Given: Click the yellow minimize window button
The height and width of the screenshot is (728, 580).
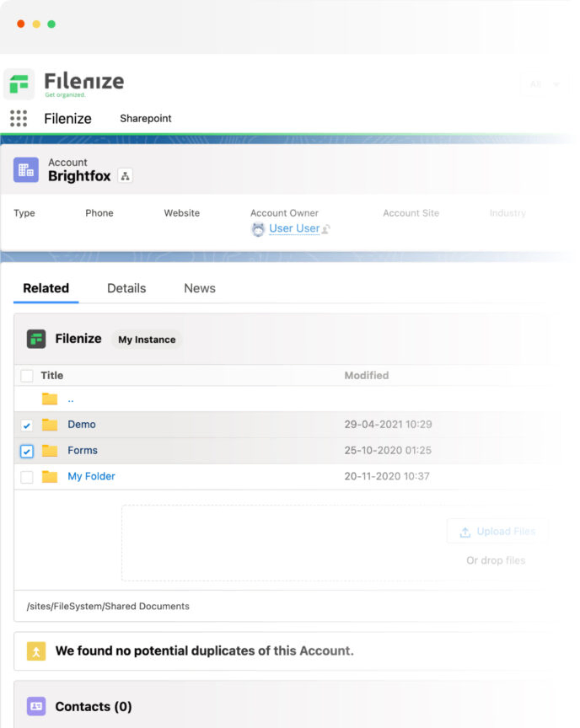Looking at the screenshot, I should coord(36,24).
